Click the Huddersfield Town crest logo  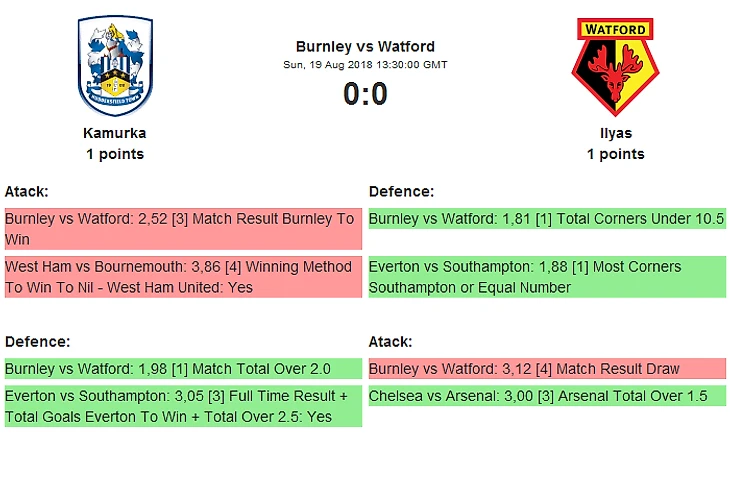pos(115,65)
